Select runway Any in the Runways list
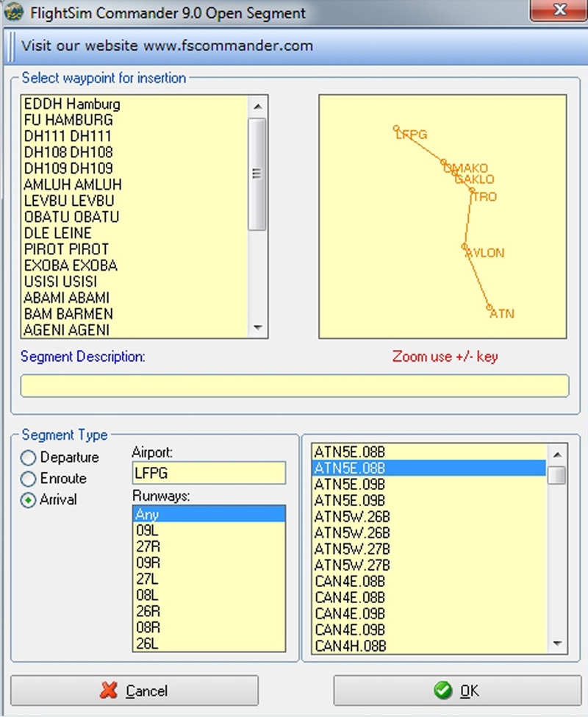588x717 pixels. click(209, 515)
